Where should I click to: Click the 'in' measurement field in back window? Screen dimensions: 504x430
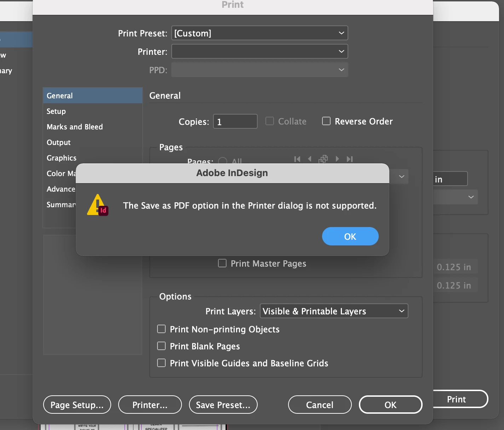[451, 179]
